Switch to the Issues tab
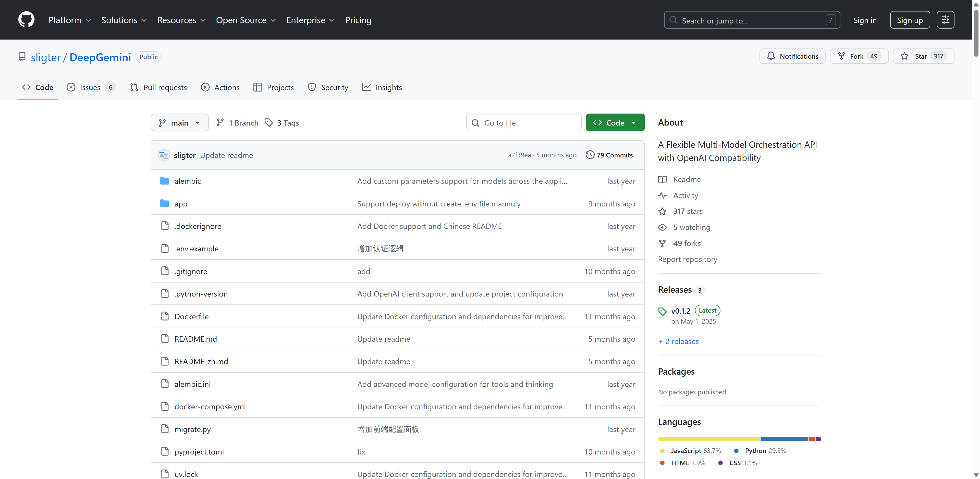Viewport: 980px width, 479px height. [91, 87]
